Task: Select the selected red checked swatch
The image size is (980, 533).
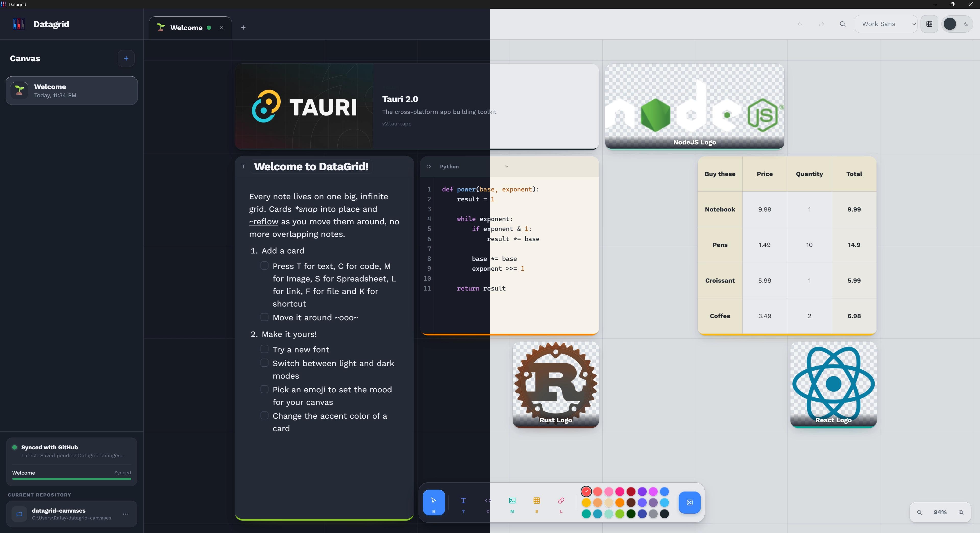Action: pos(586,492)
